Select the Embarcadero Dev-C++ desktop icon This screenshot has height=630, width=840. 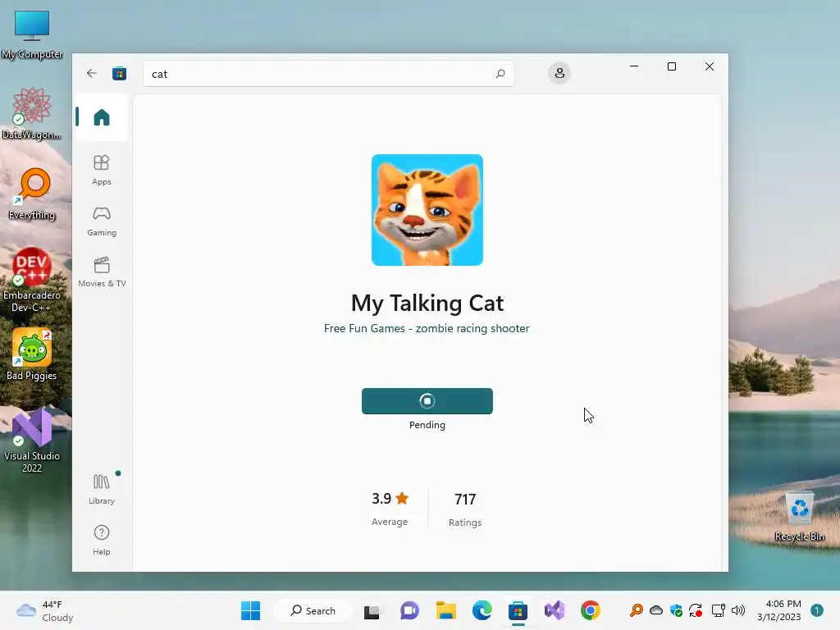(32, 281)
